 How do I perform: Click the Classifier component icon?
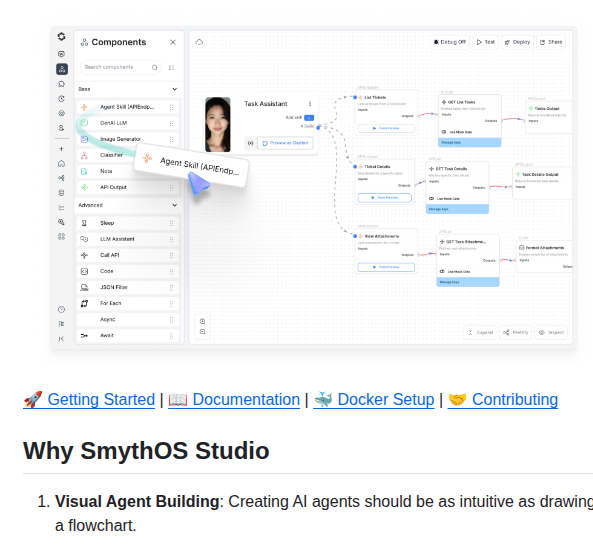(x=84, y=155)
